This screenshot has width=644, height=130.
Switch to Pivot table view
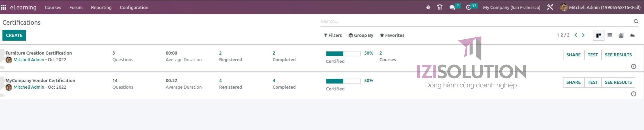[x=621, y=35]
